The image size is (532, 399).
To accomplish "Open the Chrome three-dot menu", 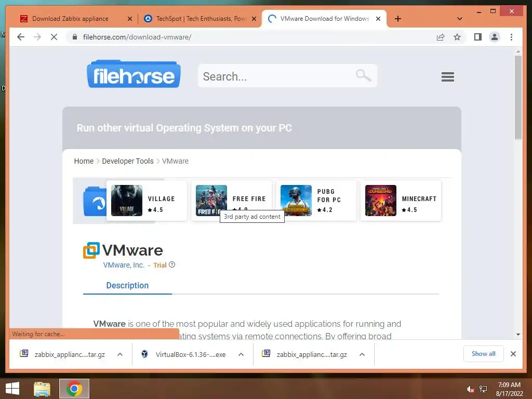I will point(511,37).
